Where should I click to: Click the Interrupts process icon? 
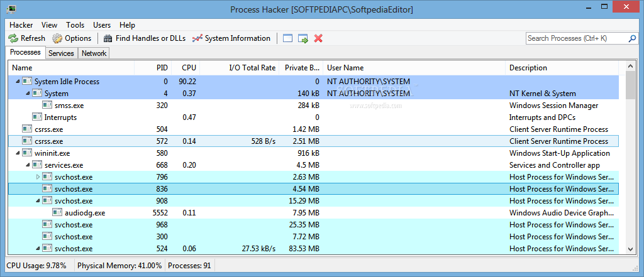(x=37, y=117)
